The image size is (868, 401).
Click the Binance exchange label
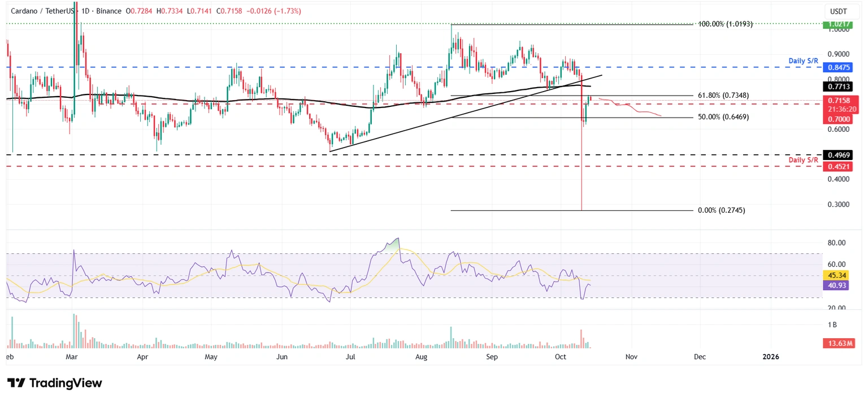tap(108, 11)
